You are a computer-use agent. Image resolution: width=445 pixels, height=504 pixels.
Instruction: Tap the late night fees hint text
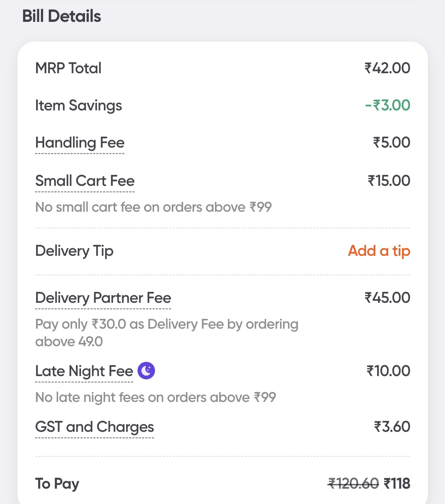coord(156,397)
